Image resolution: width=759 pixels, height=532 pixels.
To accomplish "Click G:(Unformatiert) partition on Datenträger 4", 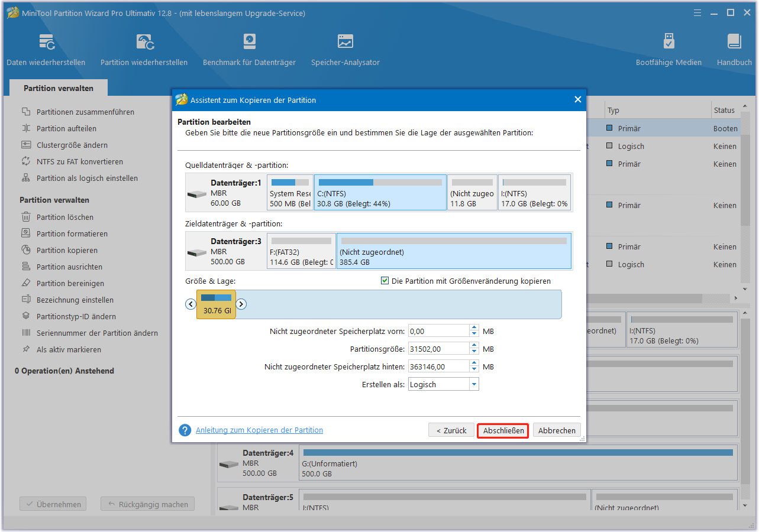I will [x=518, y=462].
